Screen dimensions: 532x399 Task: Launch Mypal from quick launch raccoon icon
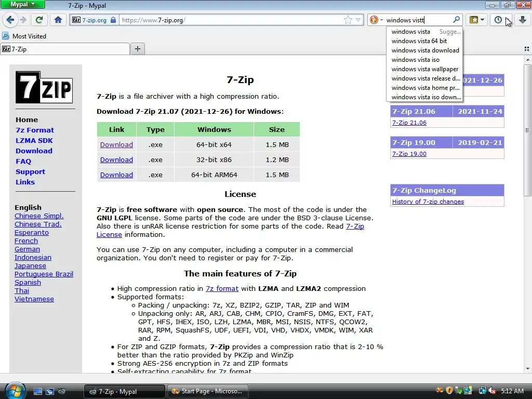coord(61,391)
